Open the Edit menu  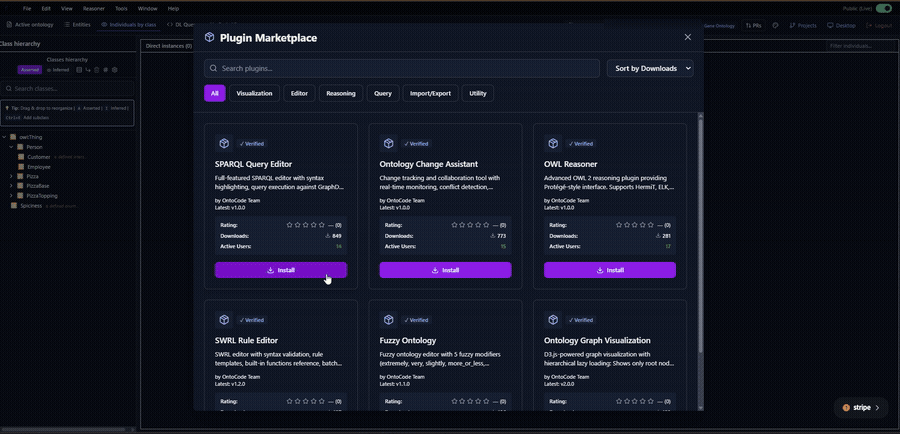click(46, 9)
